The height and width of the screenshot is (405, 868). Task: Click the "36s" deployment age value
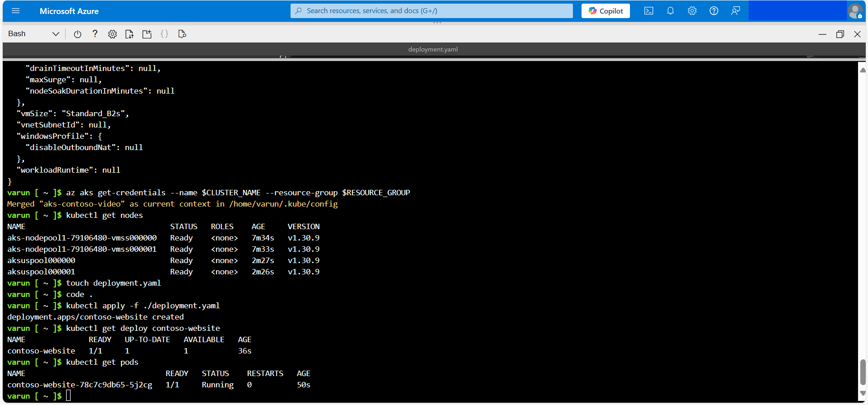point(245,351)
